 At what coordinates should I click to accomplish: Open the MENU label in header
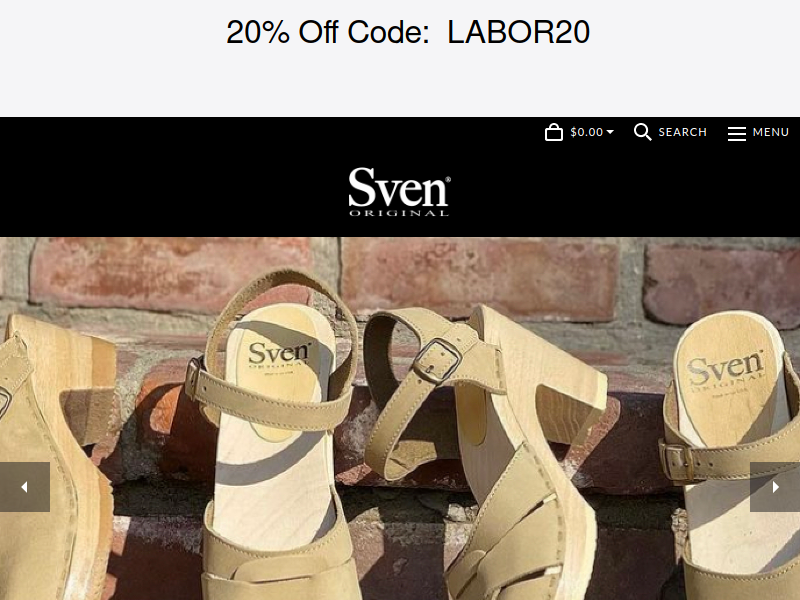pyautogui.click(x=770, y=132)
